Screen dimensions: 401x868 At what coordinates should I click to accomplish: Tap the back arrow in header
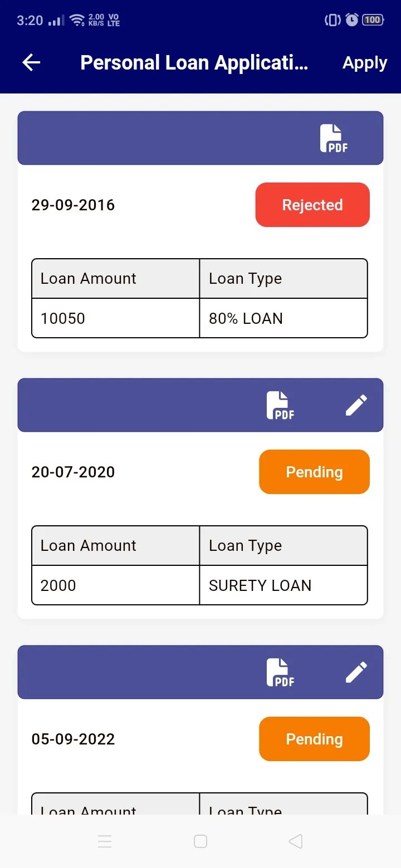coord(31,63)
